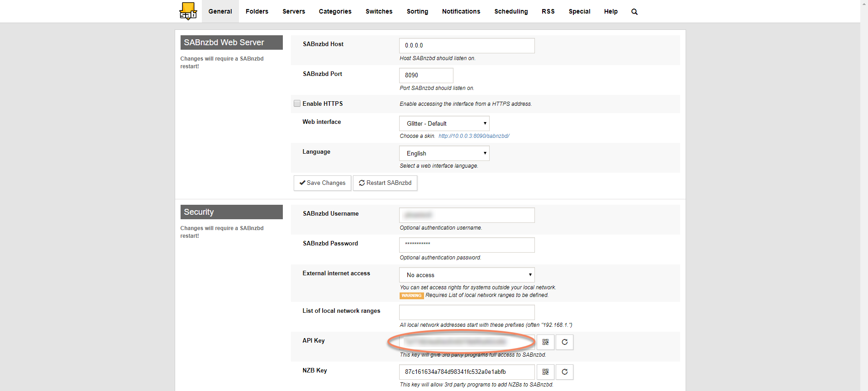Click 'Host SABnzbd should listen on.' text
This screenshot has width=868, height=391.
(438, 58)
